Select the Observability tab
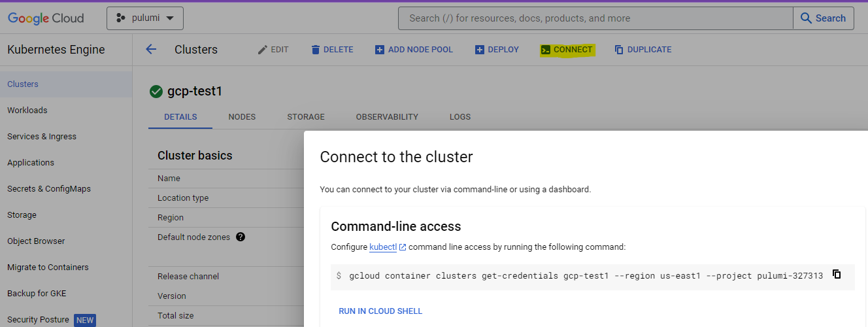The image size is (868, 327). (x=387, y=117)
